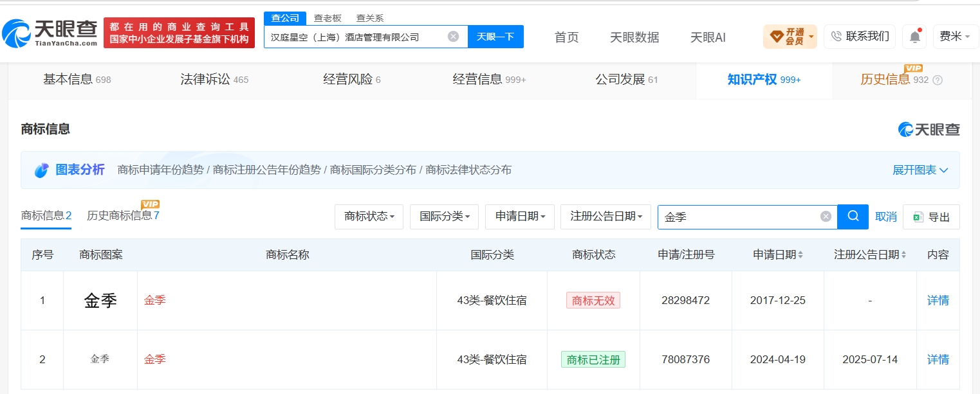Open the notification bell icon
980x394 pixels.
click(x=914, y=37)
